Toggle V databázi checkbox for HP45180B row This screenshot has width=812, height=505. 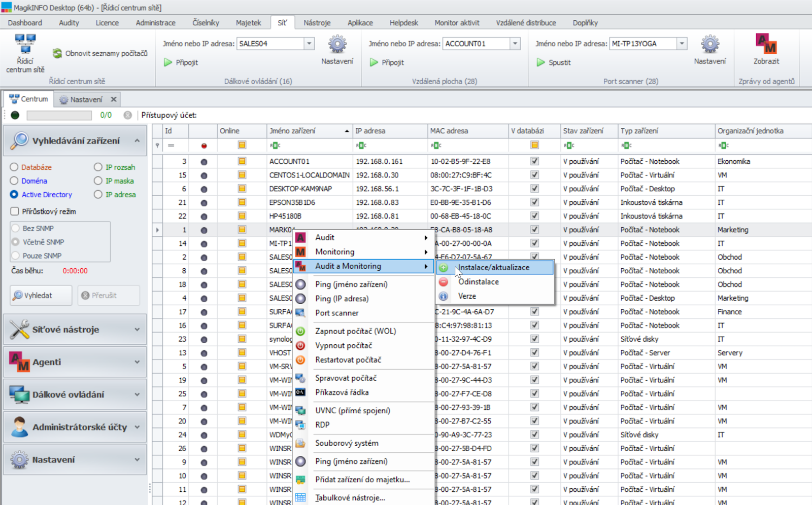(534, 216)
